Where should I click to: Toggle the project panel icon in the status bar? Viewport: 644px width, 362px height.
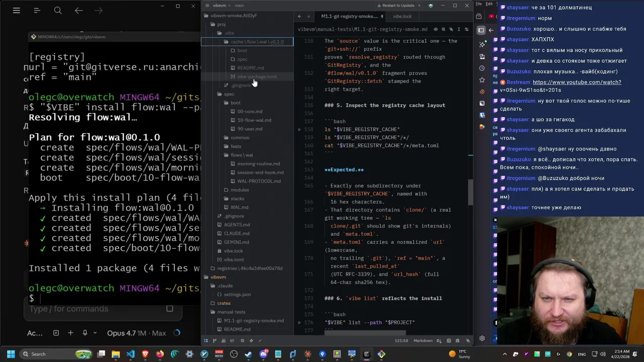pos(206,340)
